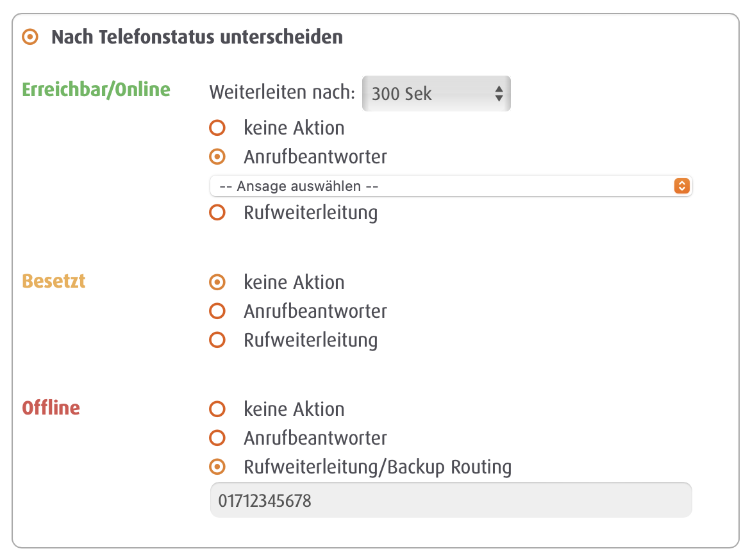Click the "Weiterleiten nach:" label text
Viewport: 750px width, 560px height.
pyautogui.click(x=282, y=93)
